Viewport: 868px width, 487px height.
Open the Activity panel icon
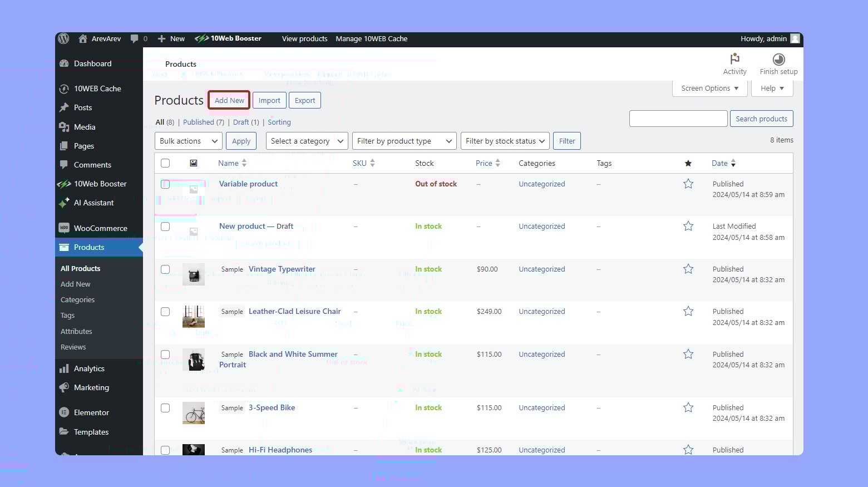(734, 59)
